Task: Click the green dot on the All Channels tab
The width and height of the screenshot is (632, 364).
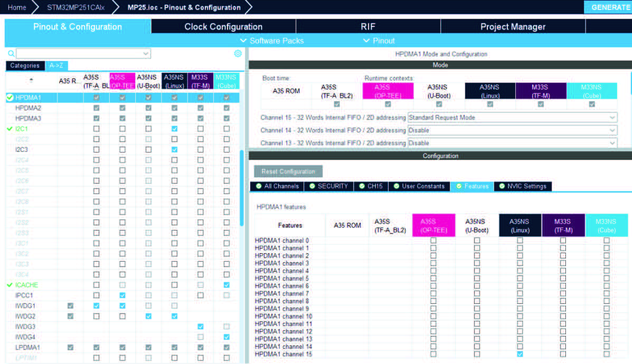Action: point(259,186)
